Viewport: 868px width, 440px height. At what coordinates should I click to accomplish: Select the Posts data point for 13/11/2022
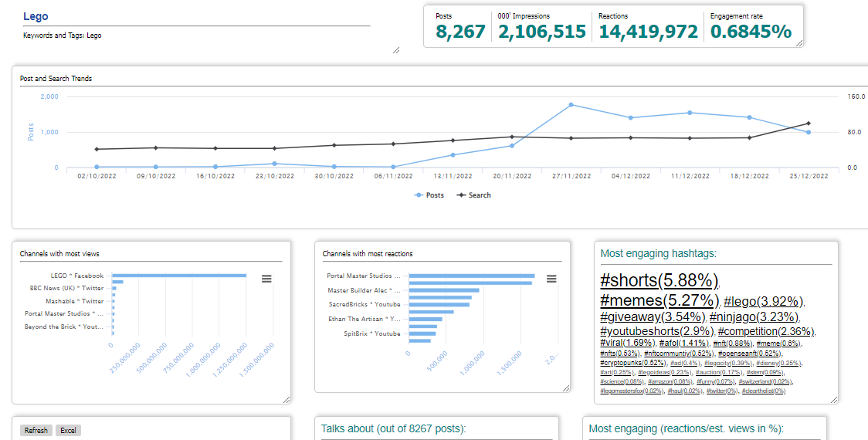point(453,155)
